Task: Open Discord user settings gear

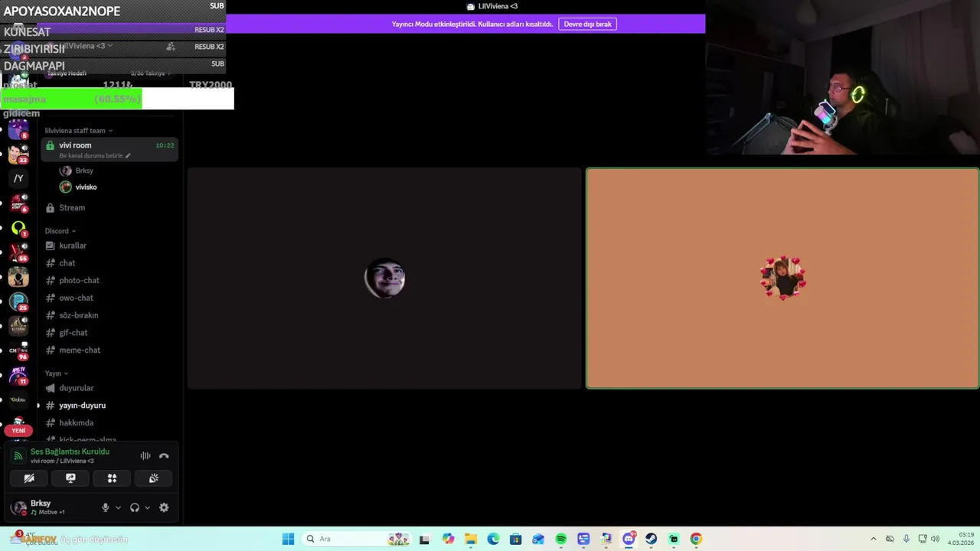Action: [x=164, y=507]
